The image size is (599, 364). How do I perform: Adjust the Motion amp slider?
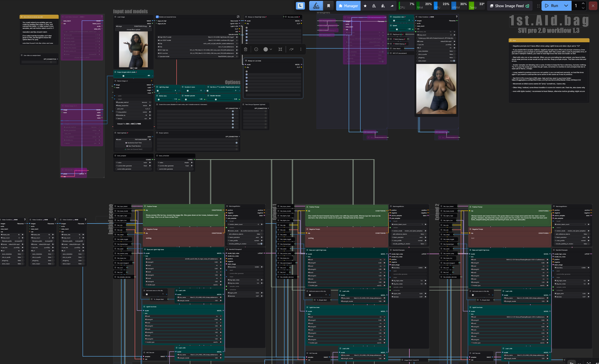(x=159, y=99)
